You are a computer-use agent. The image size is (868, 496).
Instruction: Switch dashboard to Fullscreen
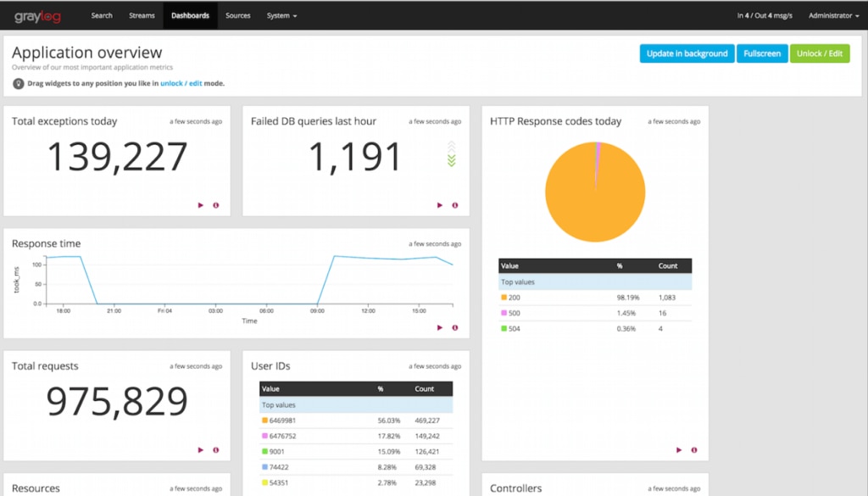(762, 53)
